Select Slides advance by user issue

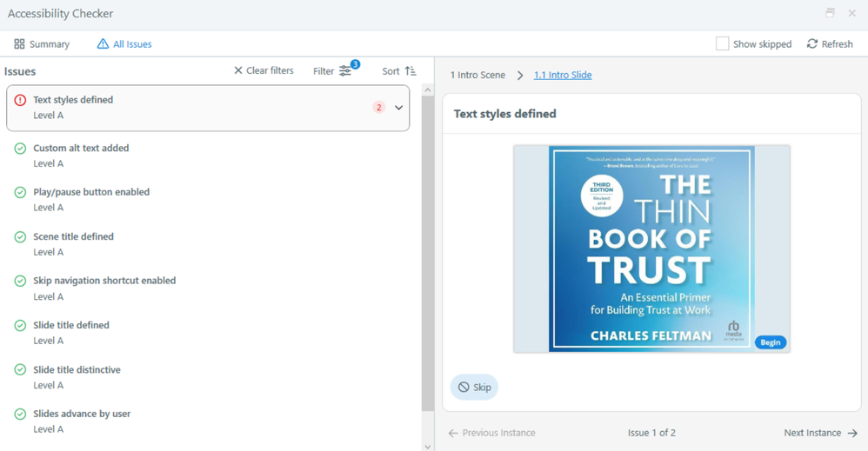tap(208, 421)
